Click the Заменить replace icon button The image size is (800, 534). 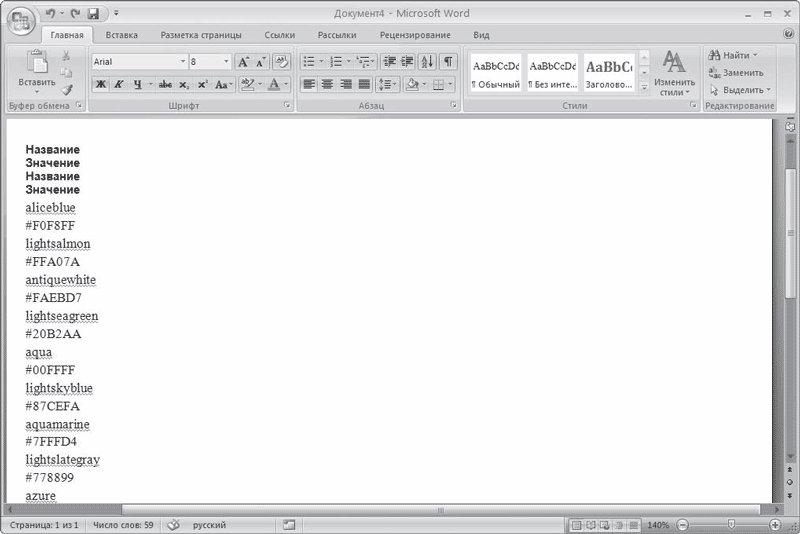(736, 72)
